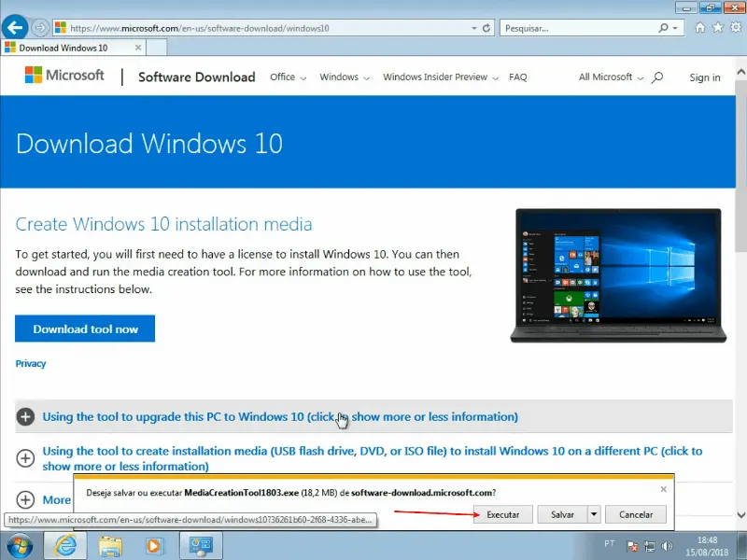The width and height of the screenshot is (747, 560).
Task: Open a new blank tab
Action: [156, 48]
